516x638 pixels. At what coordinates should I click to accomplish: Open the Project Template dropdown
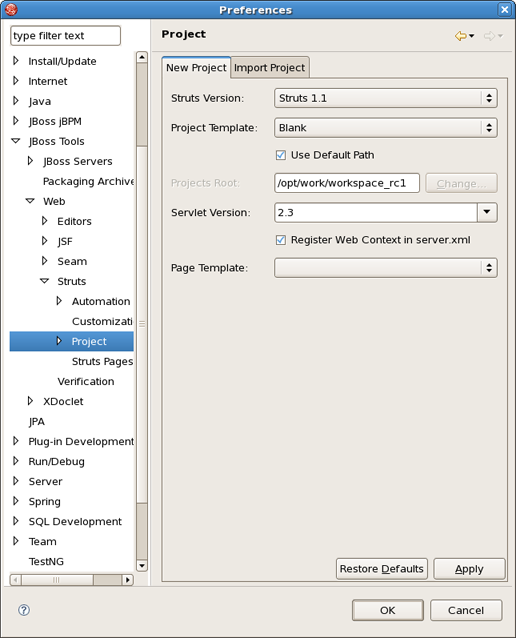[385, 128]
